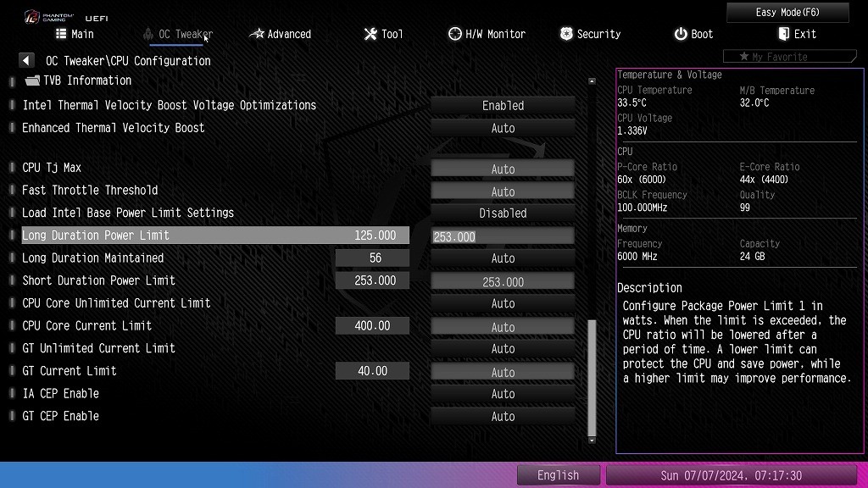Click the Advanced star icon

[x=256, y=34]
